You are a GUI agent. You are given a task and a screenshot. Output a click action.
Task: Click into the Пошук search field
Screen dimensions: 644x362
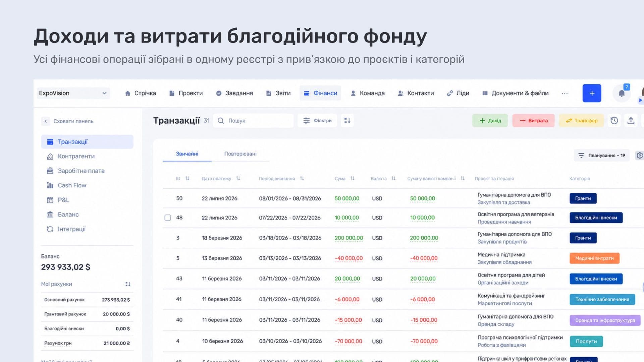tap(253, 121)
